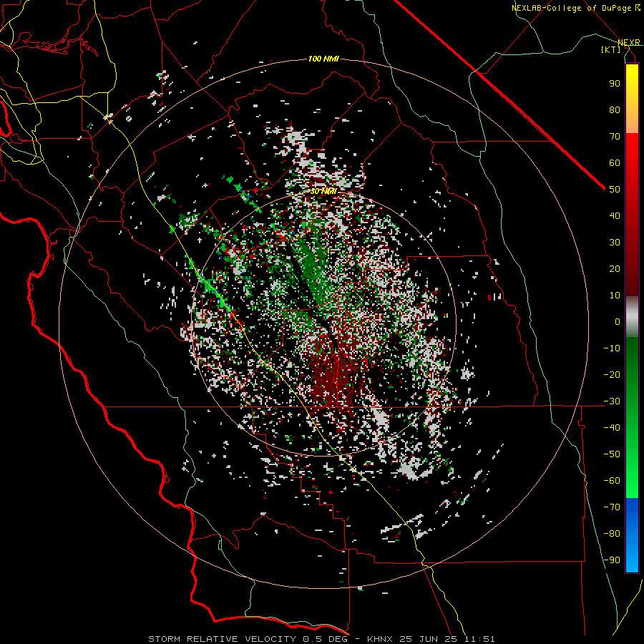Click the positive 10 value on the scale
The width and height of the screenshot is (644, 644).
pyautogui.click(x=615, y=296)
